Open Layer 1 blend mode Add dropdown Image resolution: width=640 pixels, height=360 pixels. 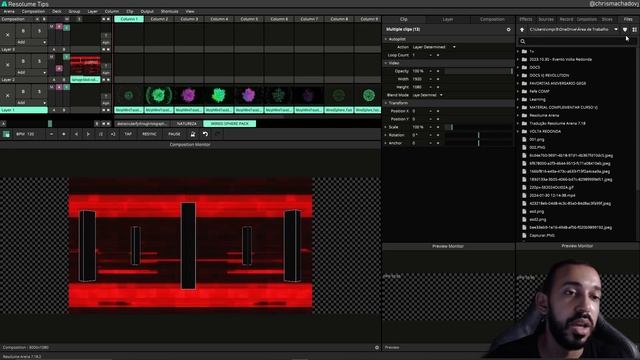[x=31, y=102]
